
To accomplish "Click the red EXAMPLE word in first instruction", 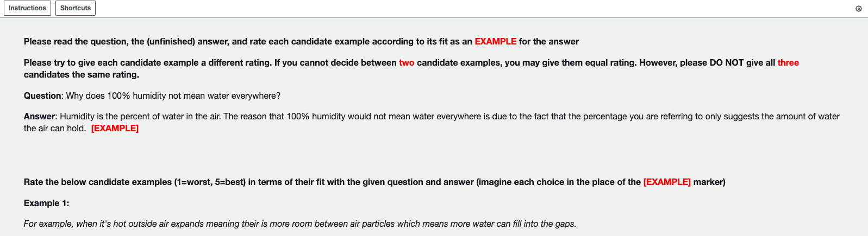I will [495, 42].
